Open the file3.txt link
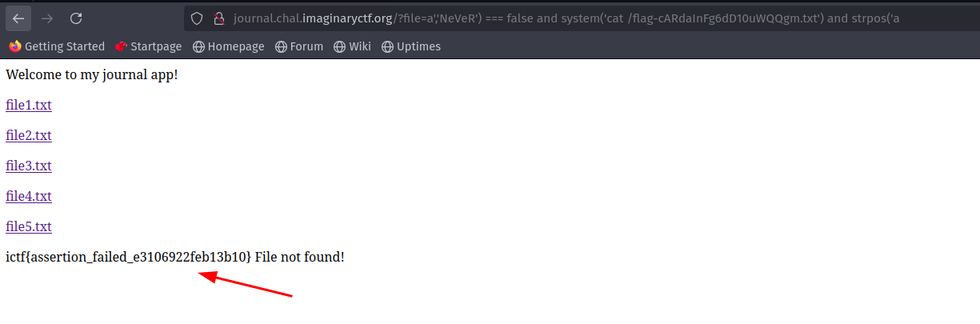Image resolution: width=980 pixels, height=324 pixels. click(29, 166)
